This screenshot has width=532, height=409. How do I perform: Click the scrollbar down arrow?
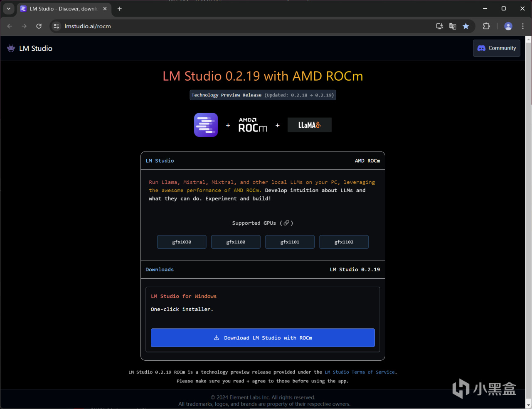click(529, 405)
